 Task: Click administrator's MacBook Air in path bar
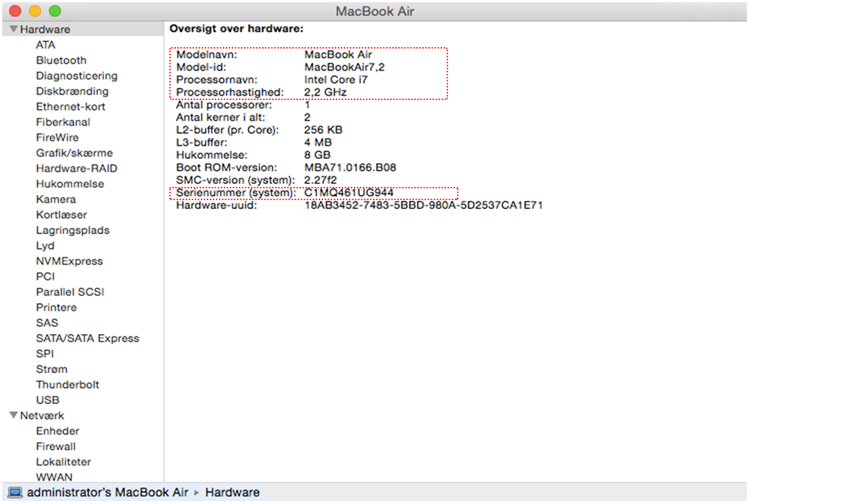coord(107,492)
